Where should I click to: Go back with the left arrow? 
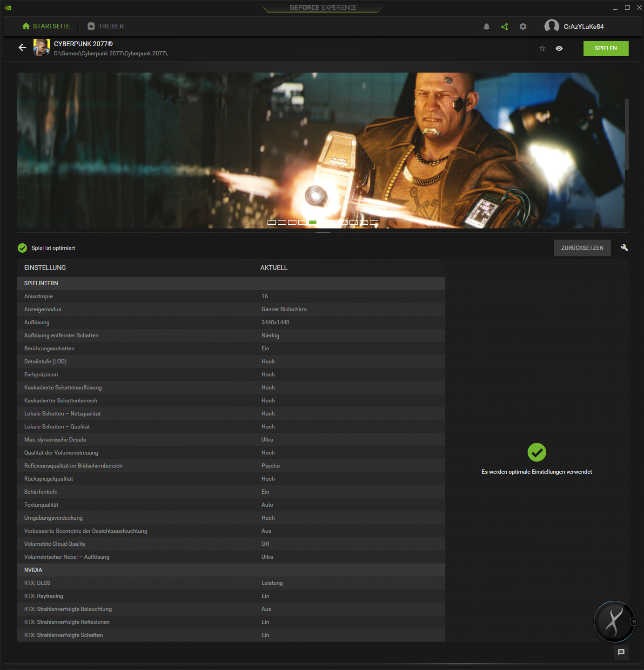[22, 47]
